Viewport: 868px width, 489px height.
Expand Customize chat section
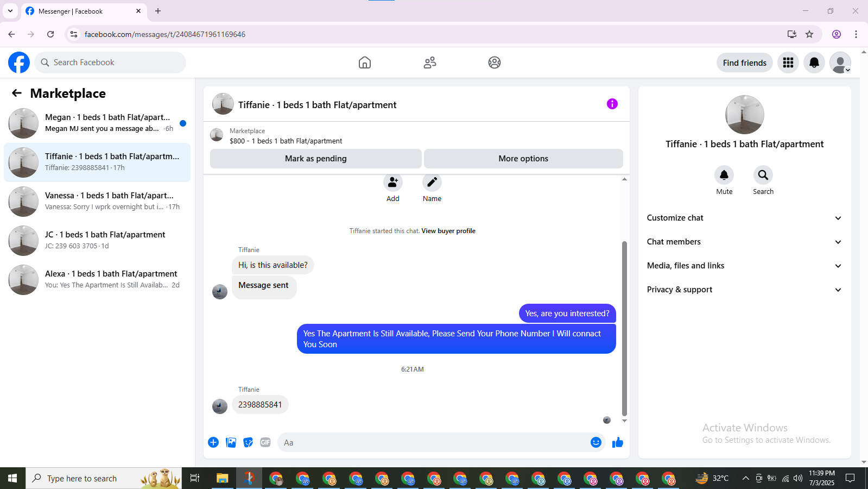pos(744,218)
